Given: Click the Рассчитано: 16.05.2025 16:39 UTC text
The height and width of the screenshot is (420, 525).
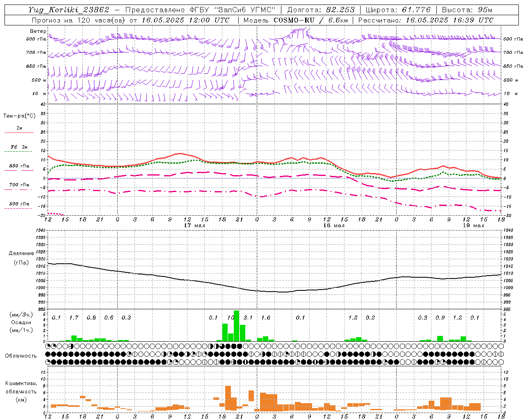Looking at the screenshot, I should (x=426, y=20).
